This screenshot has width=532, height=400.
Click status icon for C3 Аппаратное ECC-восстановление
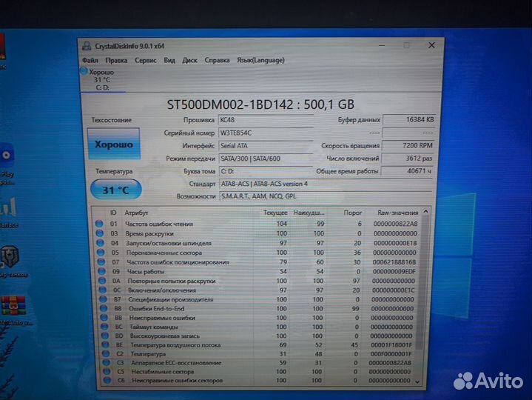[107, 363]
